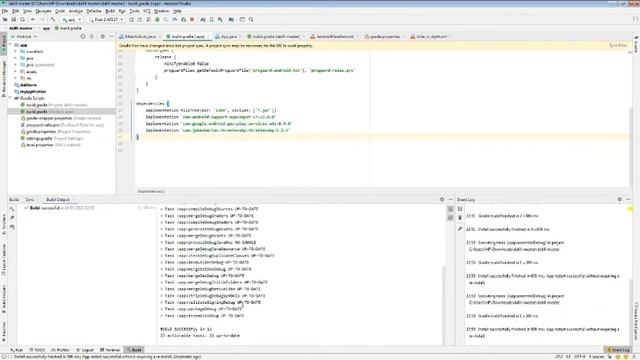The width and height of the screenshot is (640, 360).
Task: Click wrench icon in Event Log sidebar
Action: click(x=460, y=229)
